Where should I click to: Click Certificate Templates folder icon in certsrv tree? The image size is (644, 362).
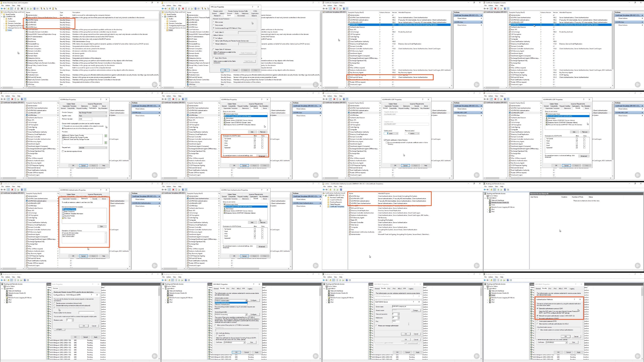(x=328, y=207)
